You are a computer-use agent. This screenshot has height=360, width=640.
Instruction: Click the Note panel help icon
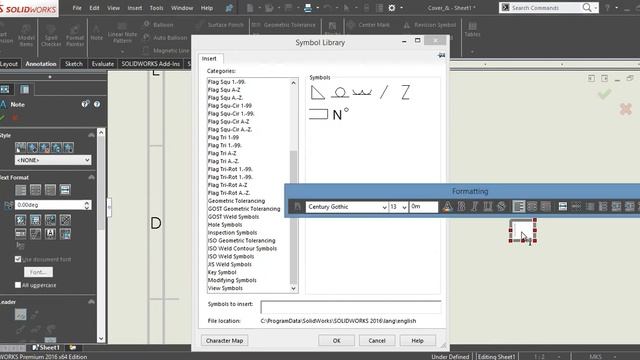click(x=97, y=104)
